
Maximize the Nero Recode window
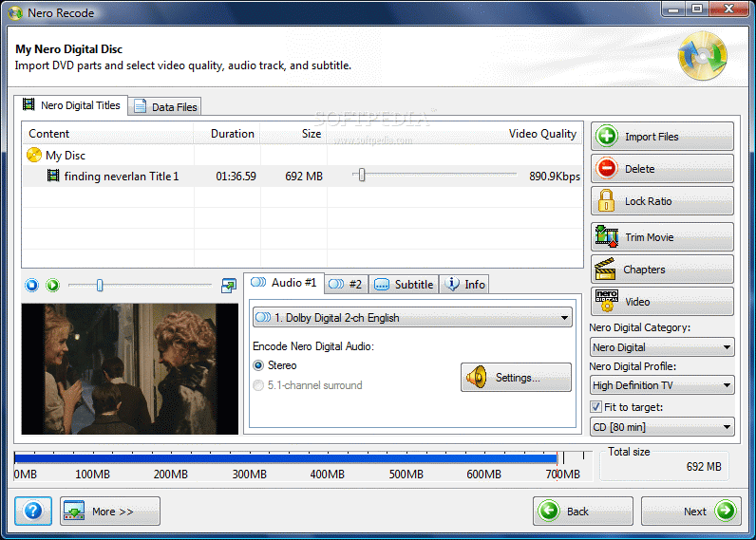697,9
